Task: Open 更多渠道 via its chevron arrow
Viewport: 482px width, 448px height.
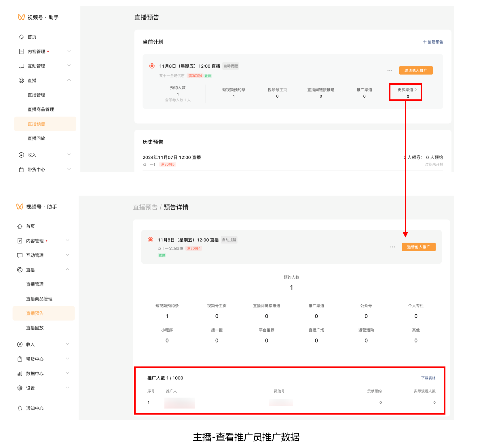Action: 416,90
